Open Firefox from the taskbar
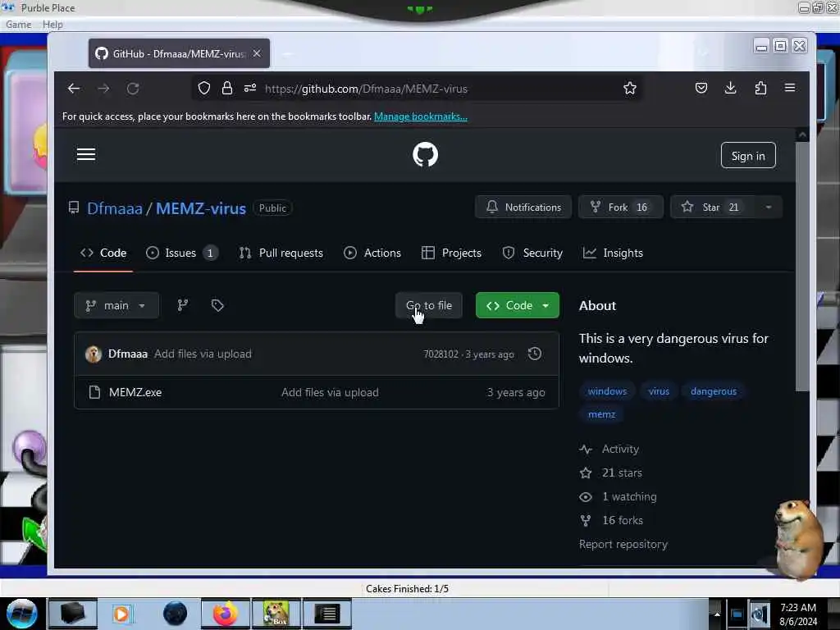Viewport: 840px width, 630px height. tap(226, 614)
